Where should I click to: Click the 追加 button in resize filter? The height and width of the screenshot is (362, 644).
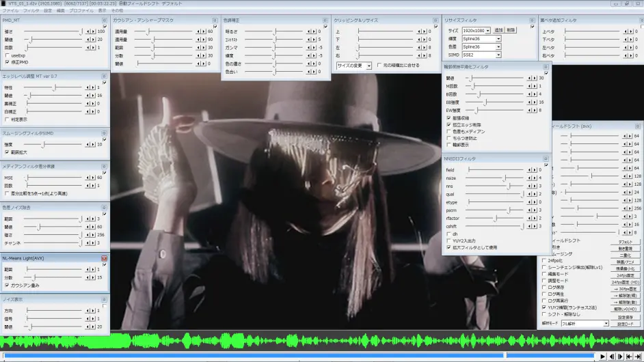click(498, 31)
